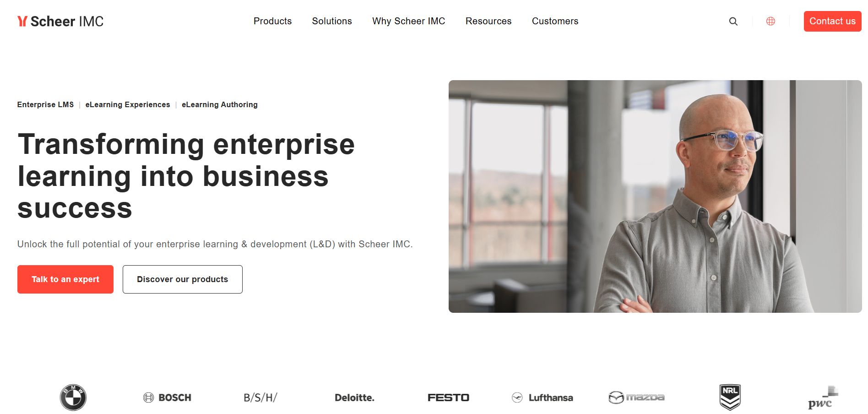Expand the Customers menu item
The width and height of the screenshot is (868, 414).
pos(555,21)
